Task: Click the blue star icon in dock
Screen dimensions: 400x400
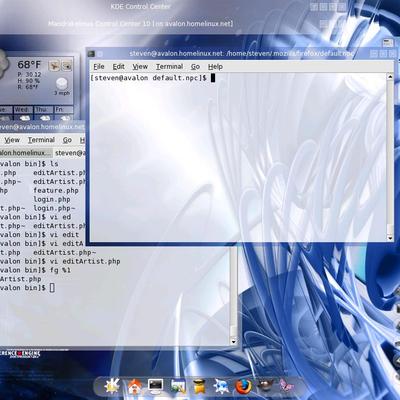Action: pos(221,387)
